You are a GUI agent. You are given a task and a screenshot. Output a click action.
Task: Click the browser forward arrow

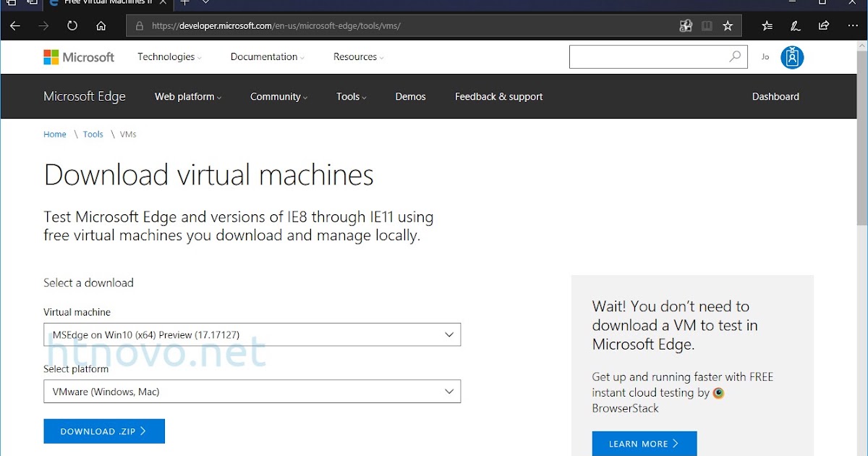tap(43, 26)
